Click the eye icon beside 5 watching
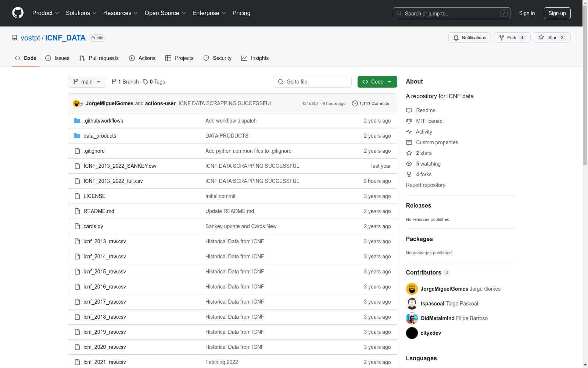Viewport: 588px width, 368px height. 409,164
